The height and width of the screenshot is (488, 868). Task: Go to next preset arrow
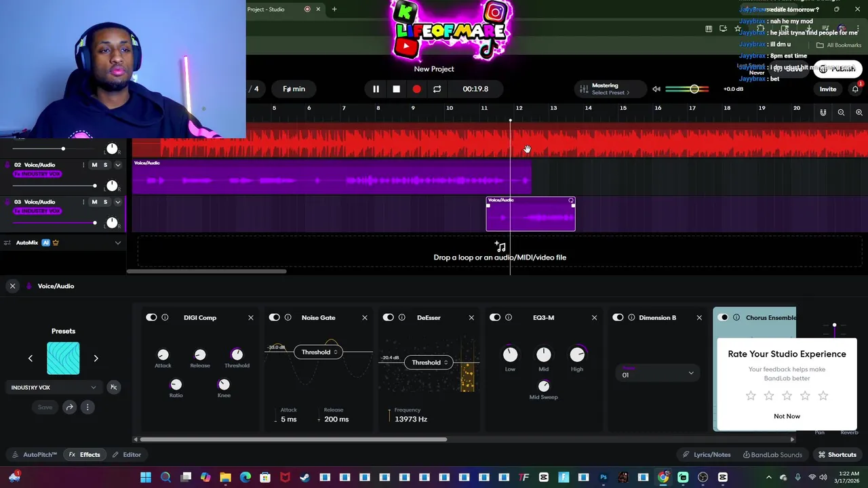96,358
